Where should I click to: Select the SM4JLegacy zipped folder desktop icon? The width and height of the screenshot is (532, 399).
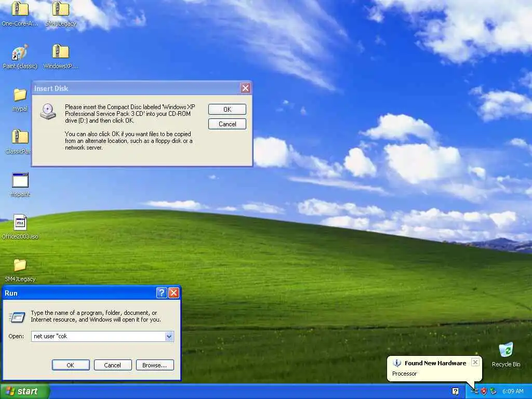(x=61, y=9)
